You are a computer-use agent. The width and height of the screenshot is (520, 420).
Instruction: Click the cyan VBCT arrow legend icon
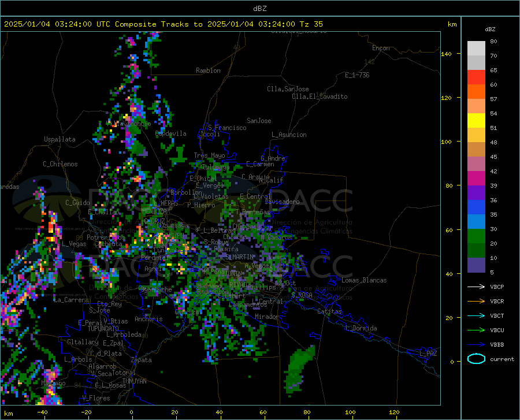tap(476, 315)
